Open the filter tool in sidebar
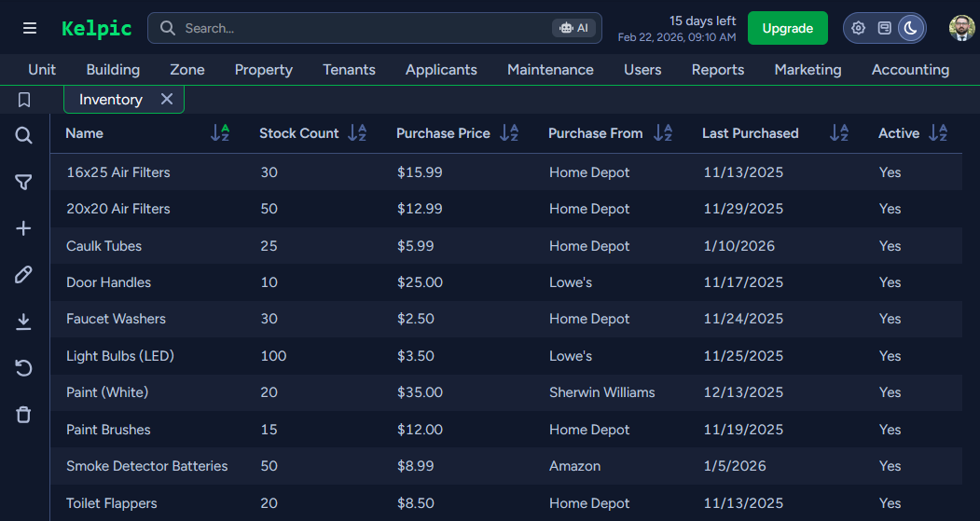This screenshot has height=521, width=980. (24, 183)
